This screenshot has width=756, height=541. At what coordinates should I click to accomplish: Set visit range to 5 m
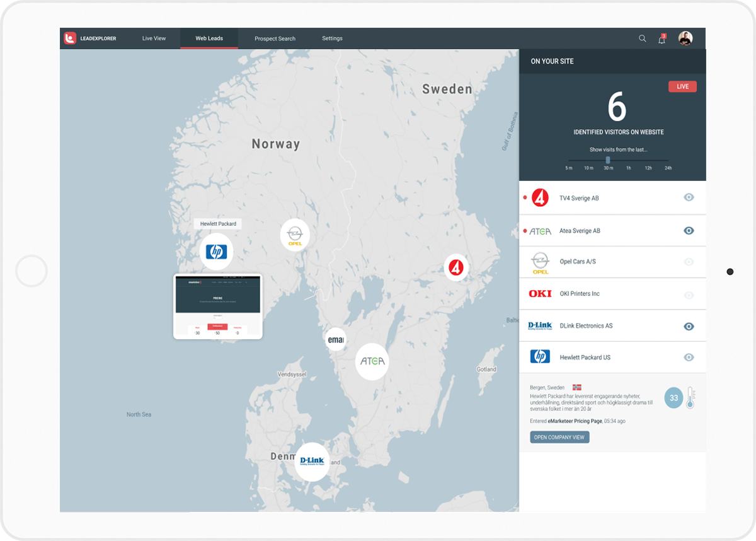tap(569, 168)
